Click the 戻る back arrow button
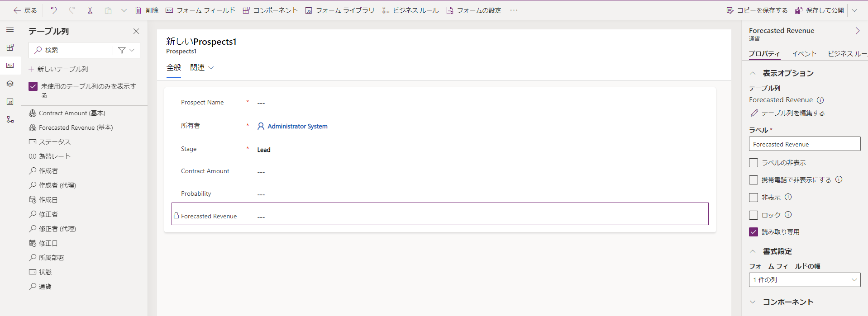The image size is (868, 316). point(25,10)
